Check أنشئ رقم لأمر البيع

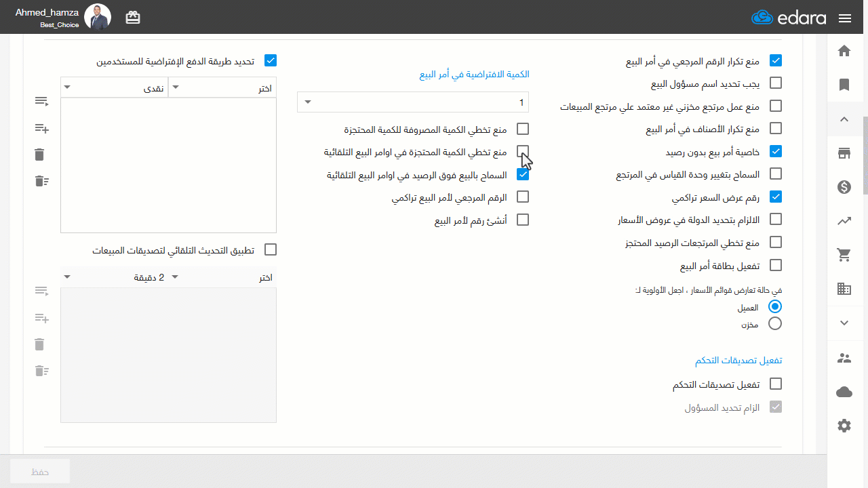(x=522, y=220)
